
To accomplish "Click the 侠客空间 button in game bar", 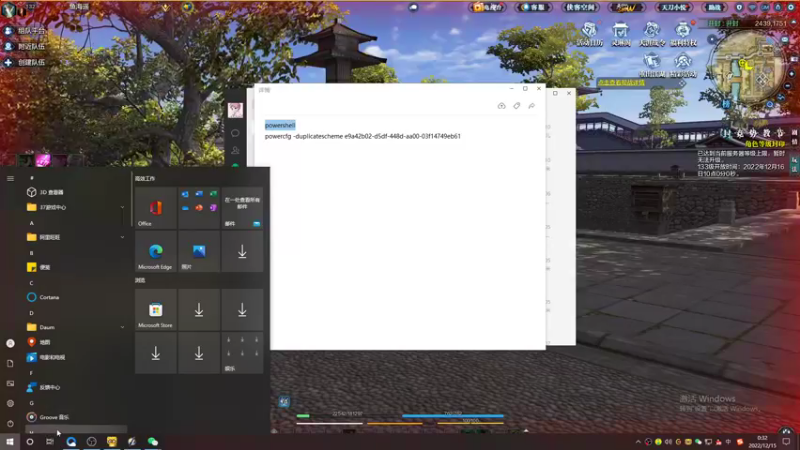I will (x=580, y=7).
